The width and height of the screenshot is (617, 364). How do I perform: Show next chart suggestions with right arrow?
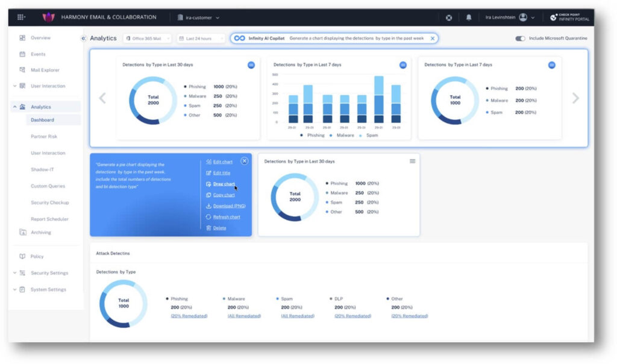coord(575,98)
